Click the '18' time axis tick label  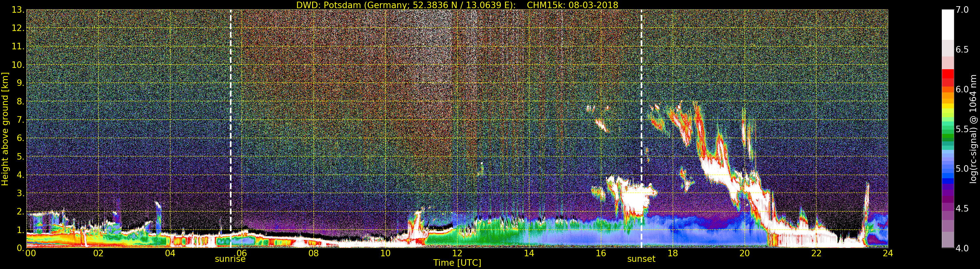[673, 253]
